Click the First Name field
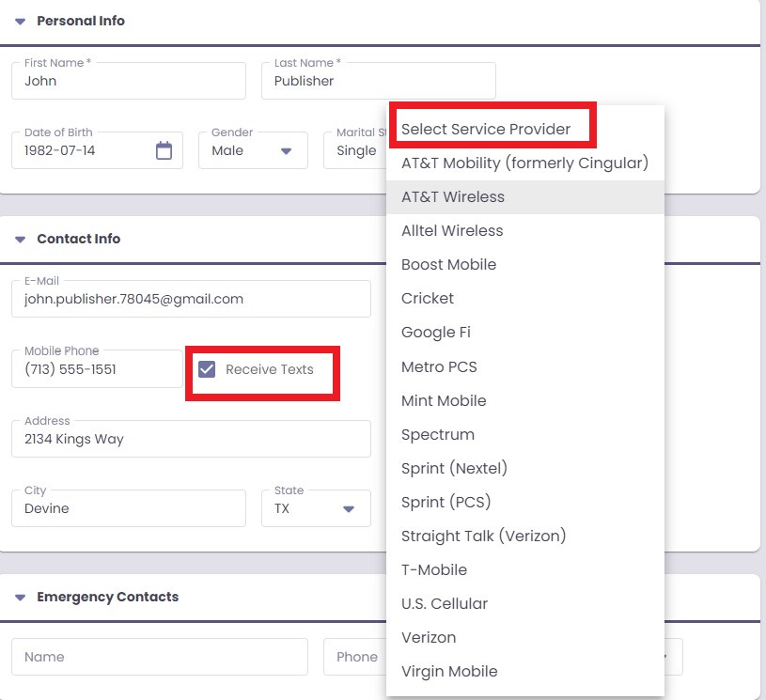This screenshot has width=766, height=700. (129, 81)
